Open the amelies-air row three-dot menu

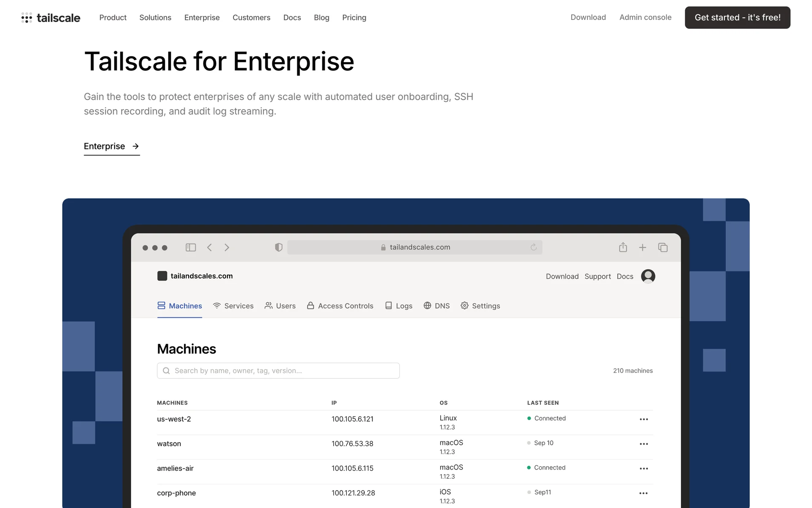644,468
